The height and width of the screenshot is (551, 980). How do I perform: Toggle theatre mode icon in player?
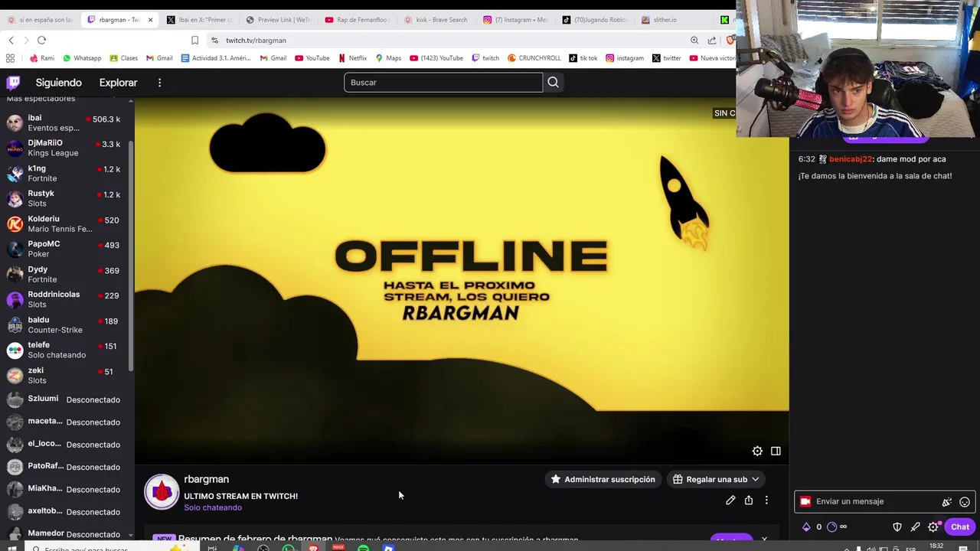pyautogui.click(x=776, y=451)
